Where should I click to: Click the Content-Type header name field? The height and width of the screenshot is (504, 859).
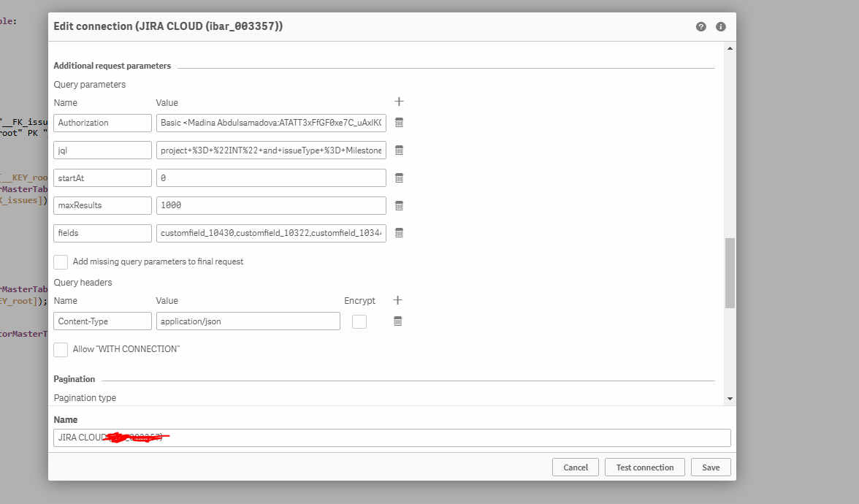tap(102, 321)
